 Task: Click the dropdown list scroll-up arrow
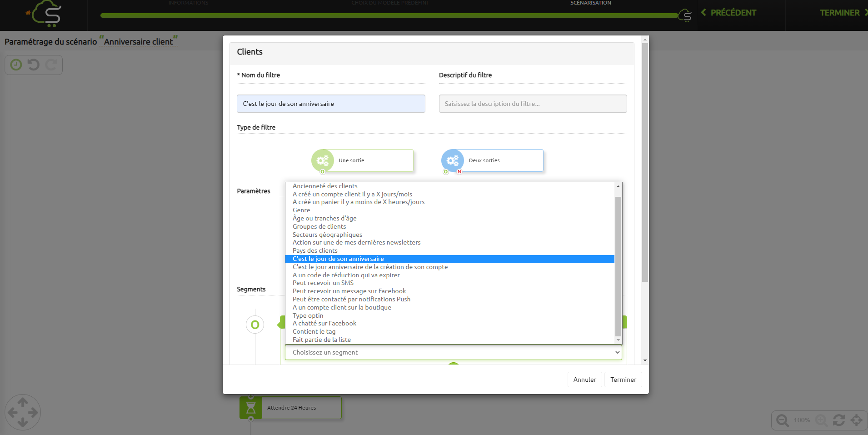(x=618, y=186)
